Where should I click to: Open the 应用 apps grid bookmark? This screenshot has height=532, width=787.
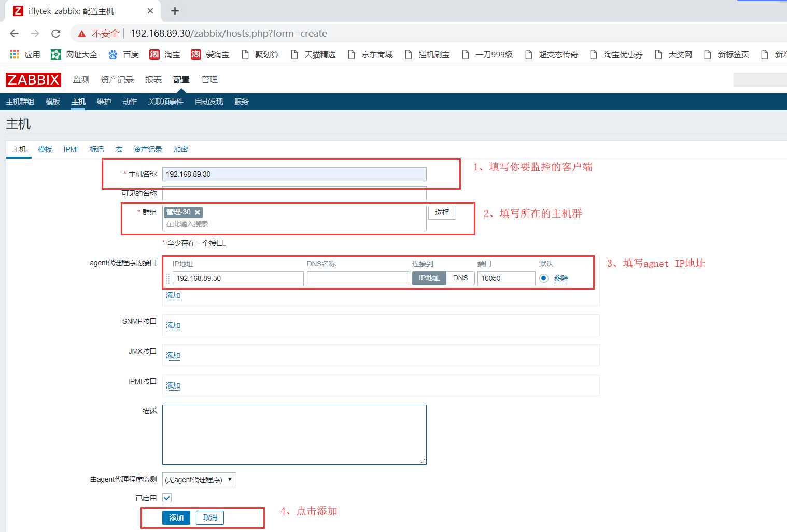pyautogui.click(x=25, y=54)
